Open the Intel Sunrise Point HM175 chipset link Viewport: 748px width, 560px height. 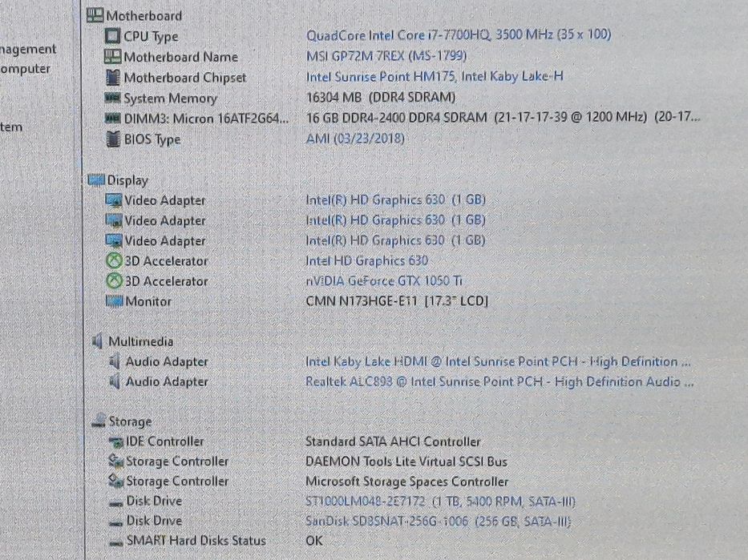[435, 76]
